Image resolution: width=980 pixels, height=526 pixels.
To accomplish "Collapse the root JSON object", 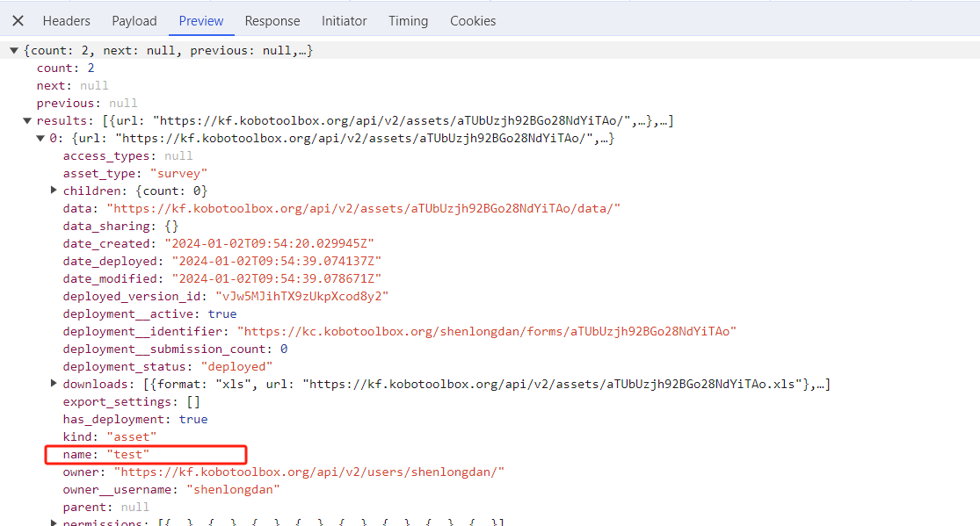I will click(13, 50).
